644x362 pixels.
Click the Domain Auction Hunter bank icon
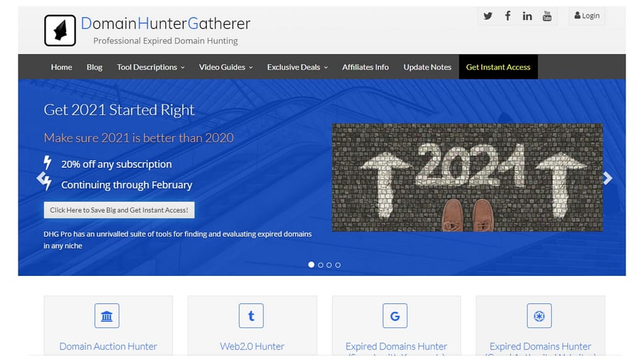[x=106, y=316]
